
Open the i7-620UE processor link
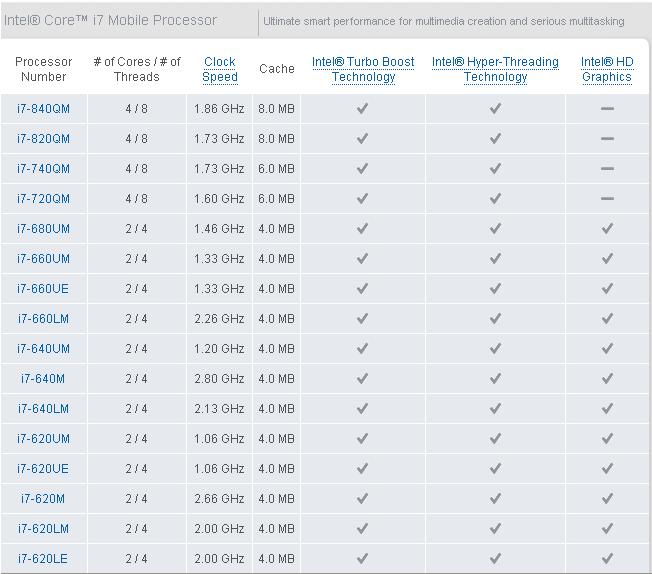pyautogui.click(x=43, y=468)
